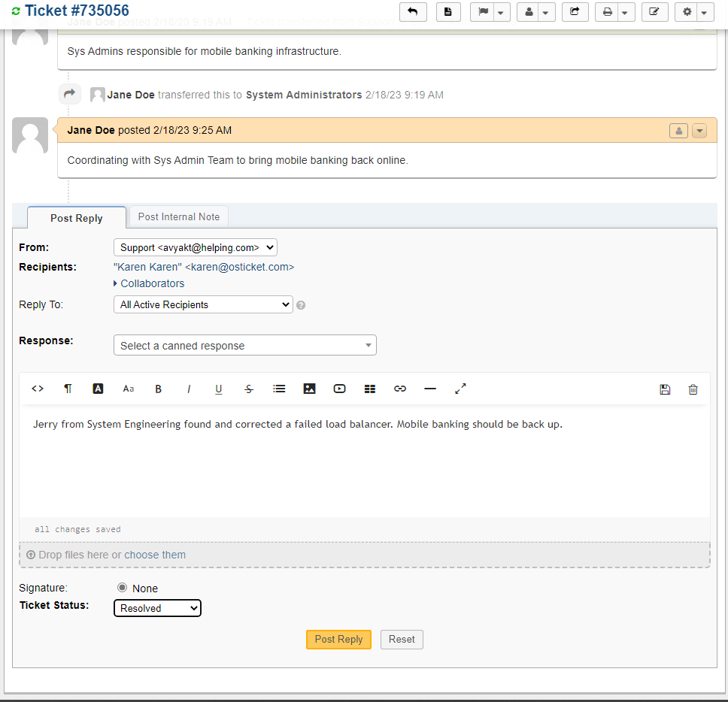Screen dimensions: 728x702
Task: Insert a horizontal rule in the editor
Action: click(x=429, y=389)
